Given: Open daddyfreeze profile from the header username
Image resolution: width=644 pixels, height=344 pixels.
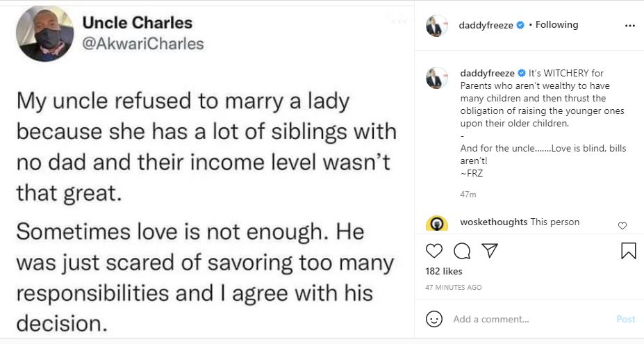Looking at the screenshot, I should [486, 25].
